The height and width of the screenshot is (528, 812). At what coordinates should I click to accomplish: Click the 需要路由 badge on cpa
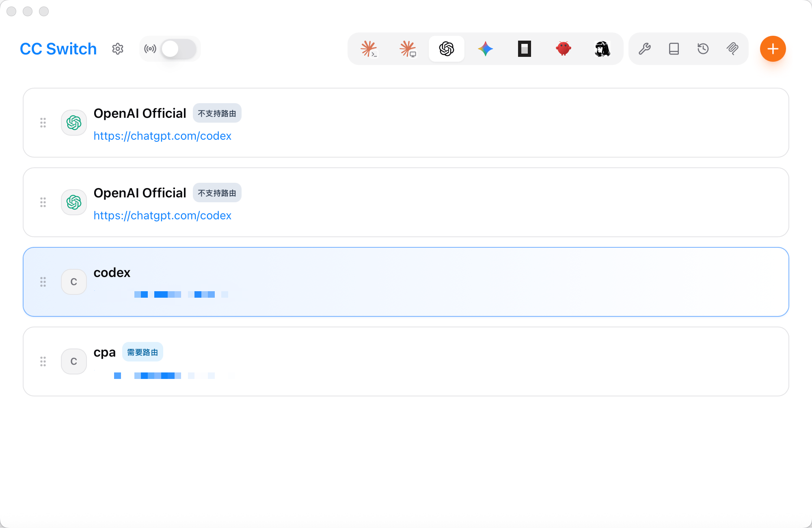click(143, 352)
